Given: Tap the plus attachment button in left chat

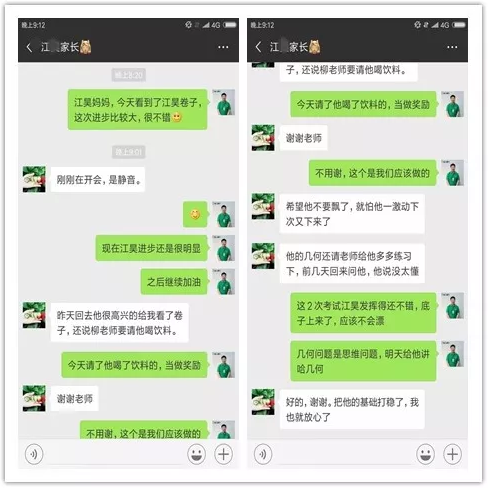Looking at the screenshot, I should (223, 454).
